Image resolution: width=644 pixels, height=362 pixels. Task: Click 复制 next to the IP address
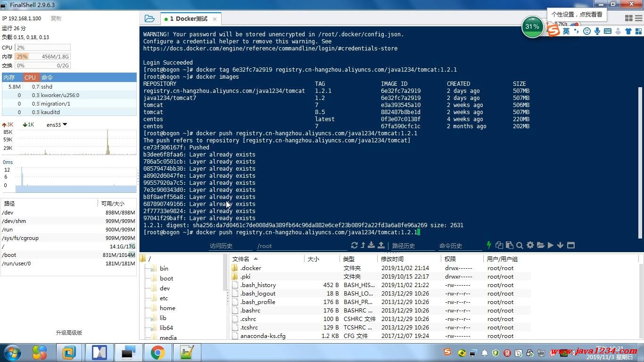tap(56, 18)
